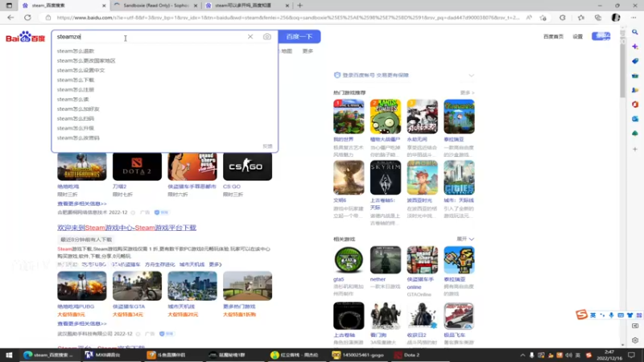This screenshot has width=644, height=362.
Task: Open the sidebar shopping tag icon
Action: 635,61
